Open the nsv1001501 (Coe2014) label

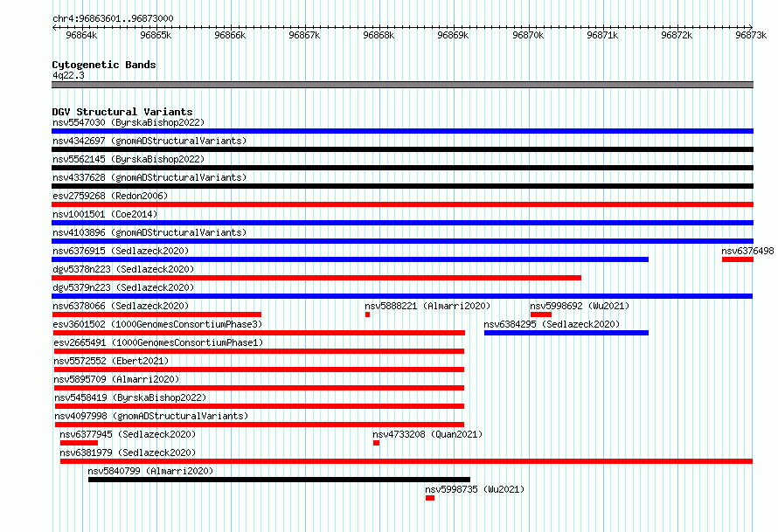coord(105,214)
